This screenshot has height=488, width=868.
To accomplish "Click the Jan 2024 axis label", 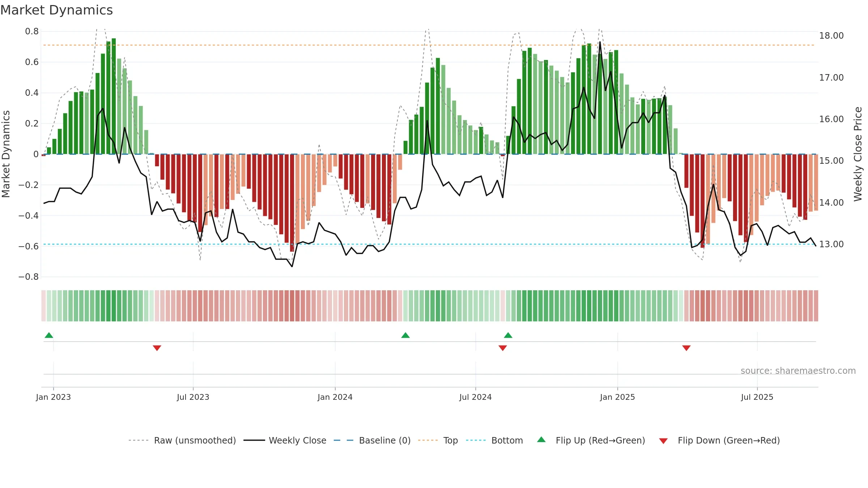I will pyautogui.click(x=335, y=397).
